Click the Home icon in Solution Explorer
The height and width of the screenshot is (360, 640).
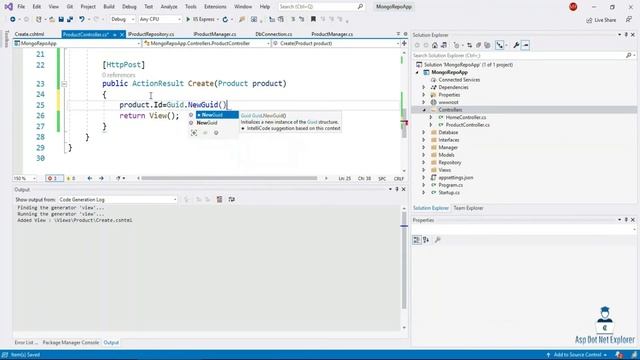[435, 45]
